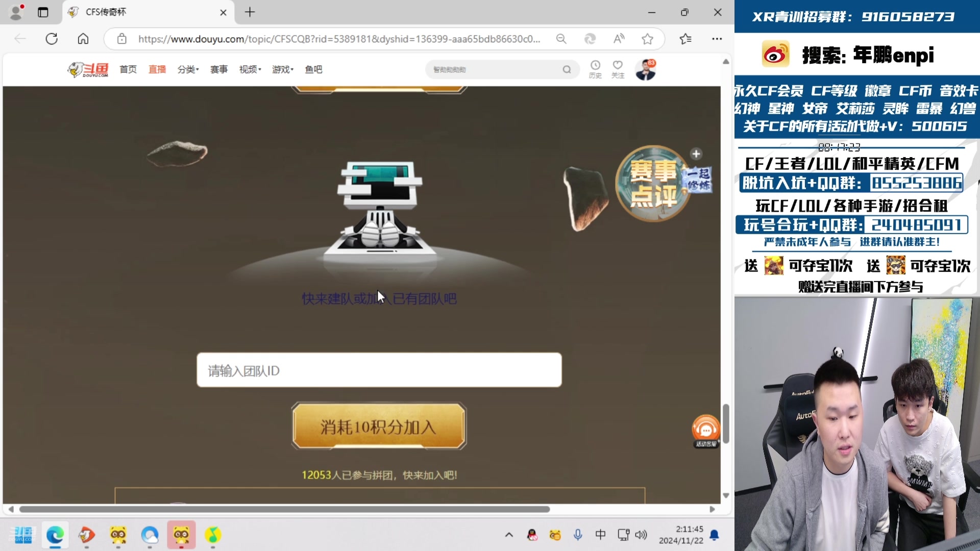Click the back arrow in browser
Screen dimensions: 980x551
click(x=20, y=39)
